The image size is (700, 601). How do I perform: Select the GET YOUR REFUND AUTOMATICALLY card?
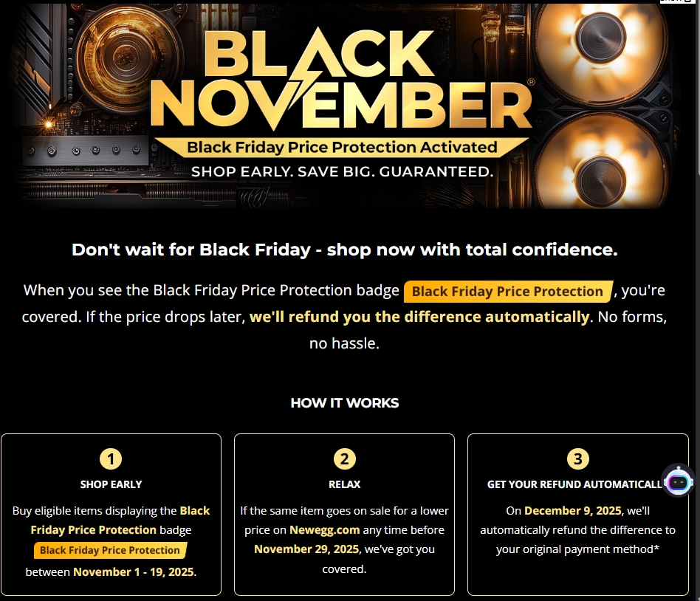[x=578, y=515]
